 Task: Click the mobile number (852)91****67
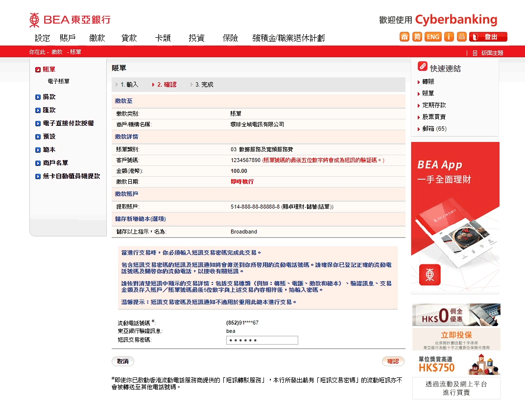click(242, 323)
